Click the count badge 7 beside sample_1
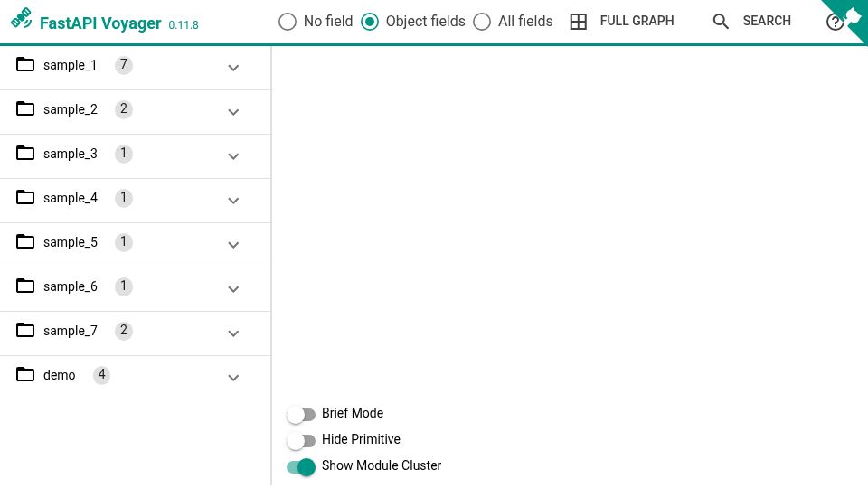This screenshot has width=868, height=488. coord(124,65)
